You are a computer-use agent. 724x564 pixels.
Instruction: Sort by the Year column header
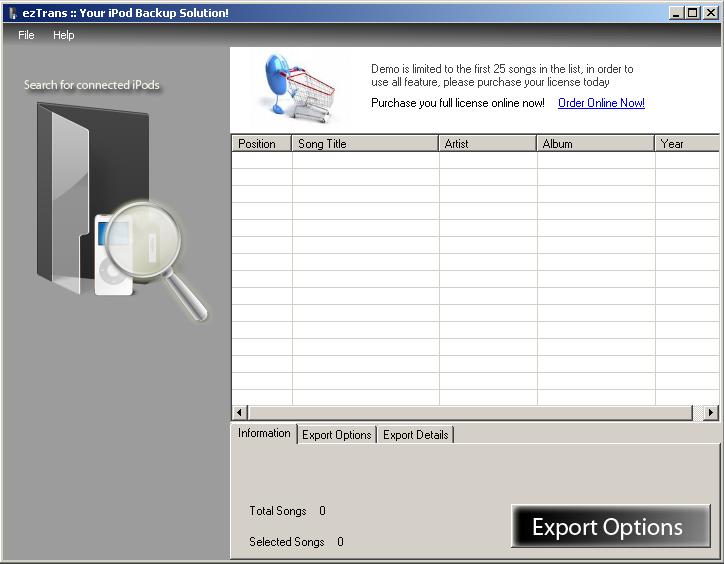687,144
